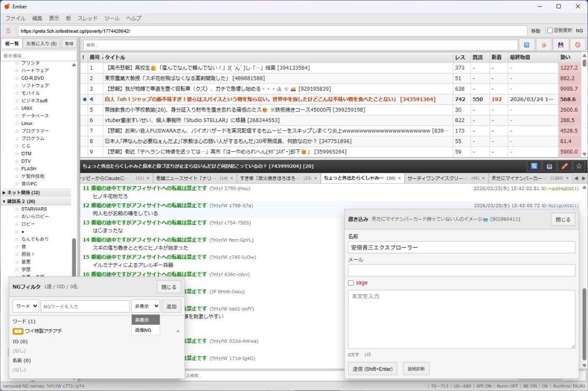Expand the ネット関係 (32) category
Screen dimensions: 588x391
(4, 193)
